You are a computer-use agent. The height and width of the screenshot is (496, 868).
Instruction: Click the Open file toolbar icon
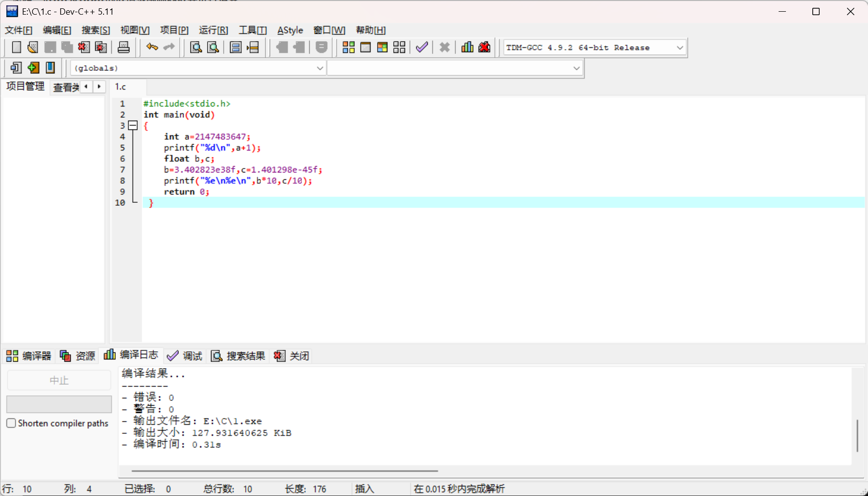tap(33, 47)
